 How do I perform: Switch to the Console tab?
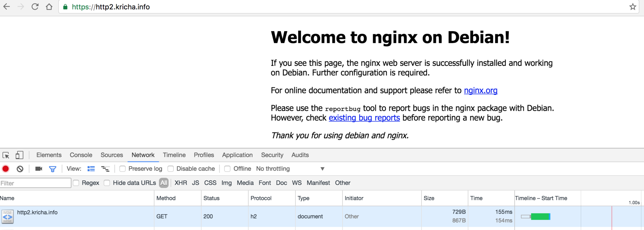coord(81,155)
